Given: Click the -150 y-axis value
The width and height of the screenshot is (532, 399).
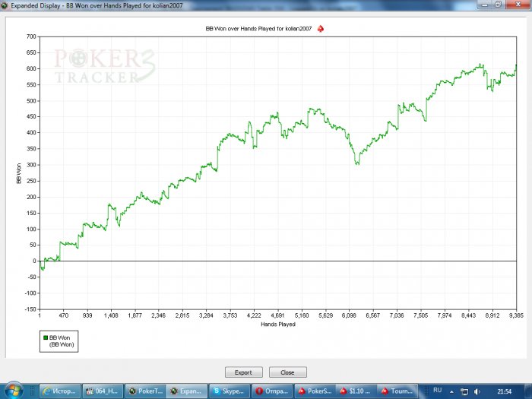Looking at the screenshot, I should (x=30, y=309).
